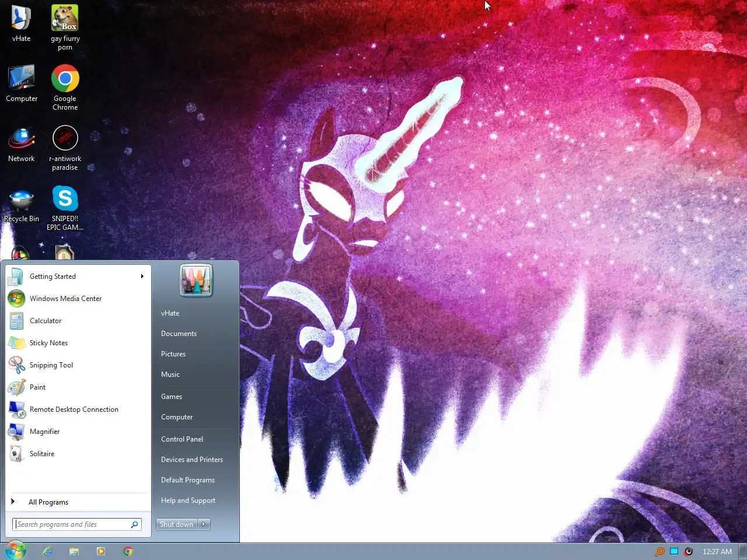Open Windows Media Player from taskbar

click(101, 551)
